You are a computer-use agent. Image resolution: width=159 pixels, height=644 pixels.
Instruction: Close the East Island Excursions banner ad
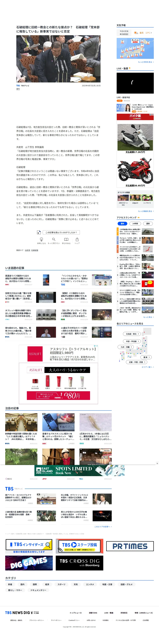(157, 463)
